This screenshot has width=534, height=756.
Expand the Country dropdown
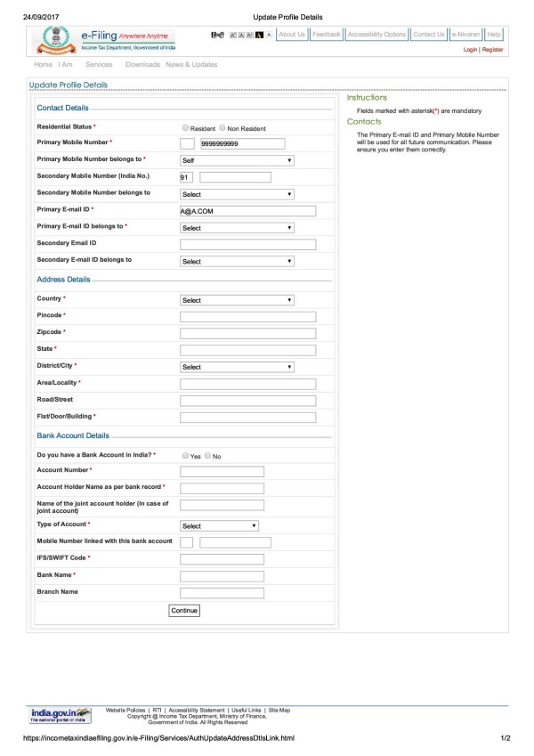(237, 300)
